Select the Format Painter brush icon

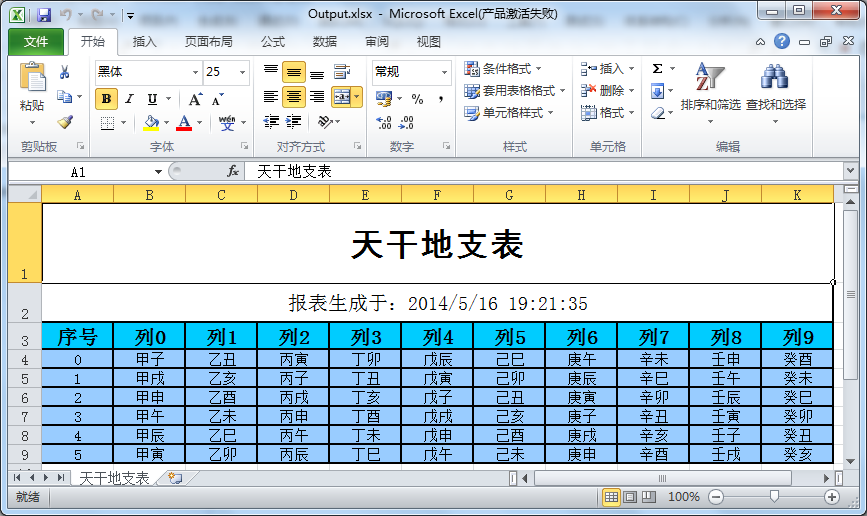click(65, 121)
